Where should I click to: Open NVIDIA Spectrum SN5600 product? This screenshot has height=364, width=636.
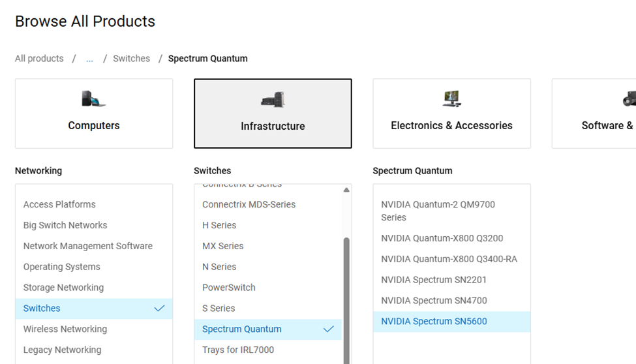[434, 322]
